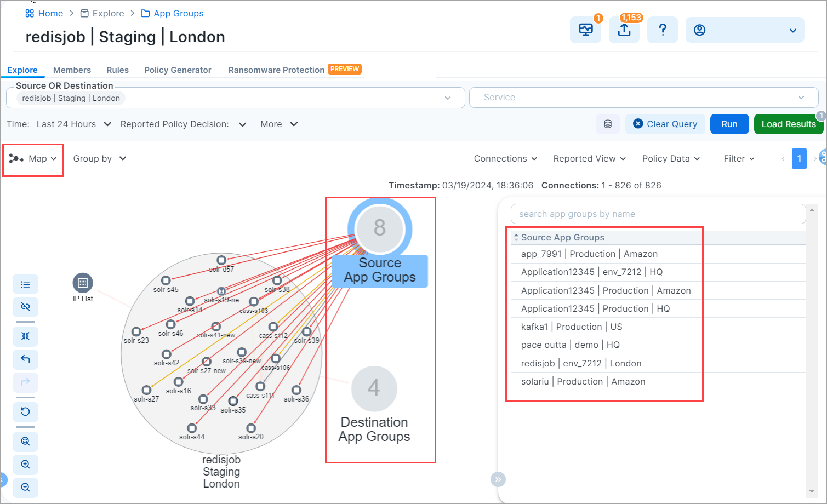This screenshot has height=504, width=827.
Task: Click the hide links eye-slash icon
Action: pos(25,306)
